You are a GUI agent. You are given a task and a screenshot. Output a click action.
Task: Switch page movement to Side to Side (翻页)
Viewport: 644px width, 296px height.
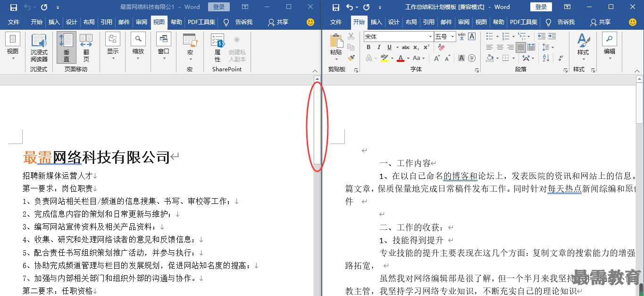[86, 48]
